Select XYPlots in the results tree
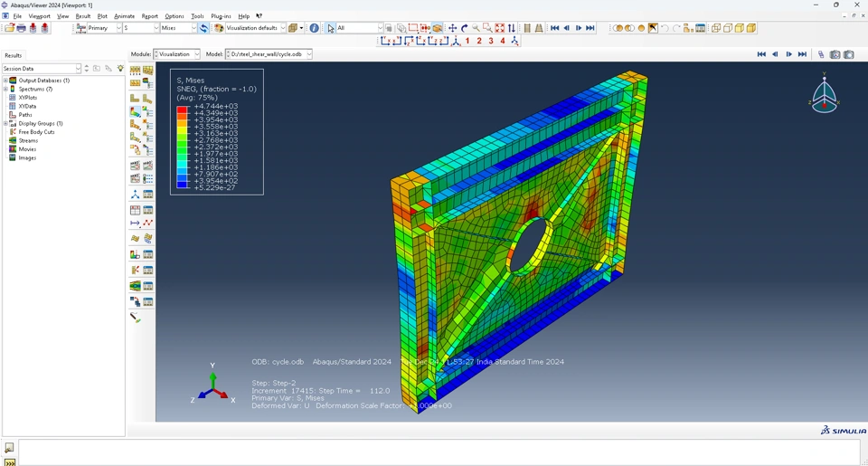Viewport: 868px width, 466px height. pos(28,98)
